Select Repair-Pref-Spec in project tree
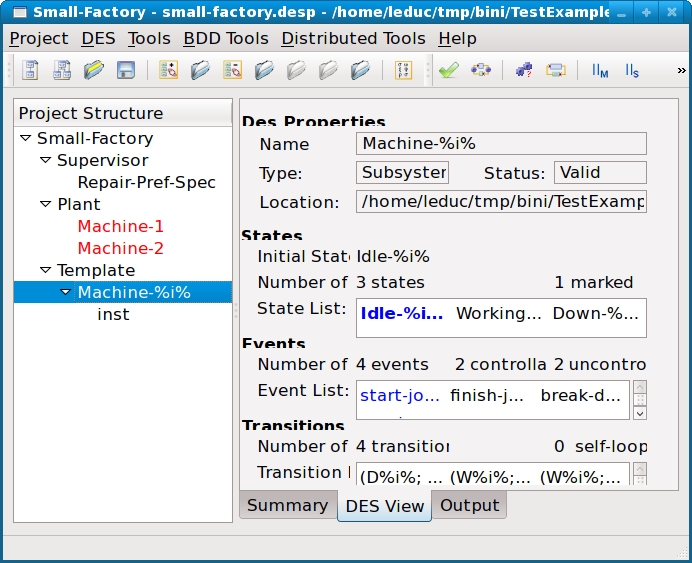Viewport: 692px width, 563px height. point(146,183)
